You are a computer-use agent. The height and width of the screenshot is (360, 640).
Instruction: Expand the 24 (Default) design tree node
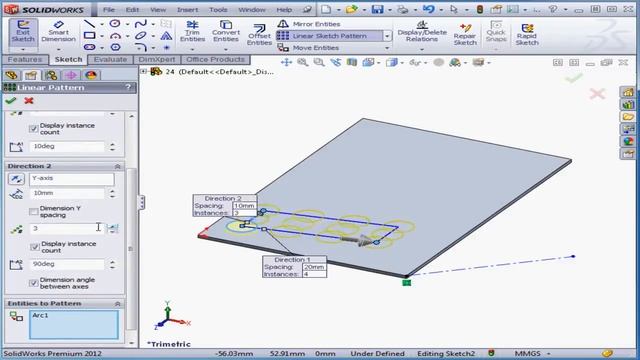(x=143, y=71)
